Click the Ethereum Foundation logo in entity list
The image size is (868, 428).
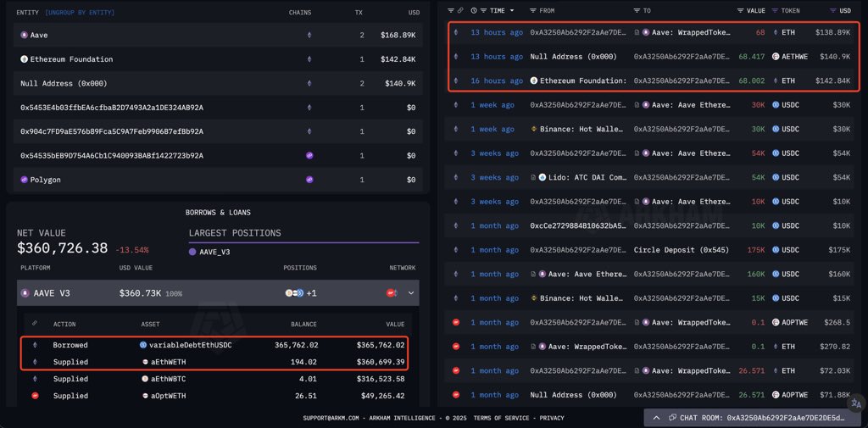24,59
